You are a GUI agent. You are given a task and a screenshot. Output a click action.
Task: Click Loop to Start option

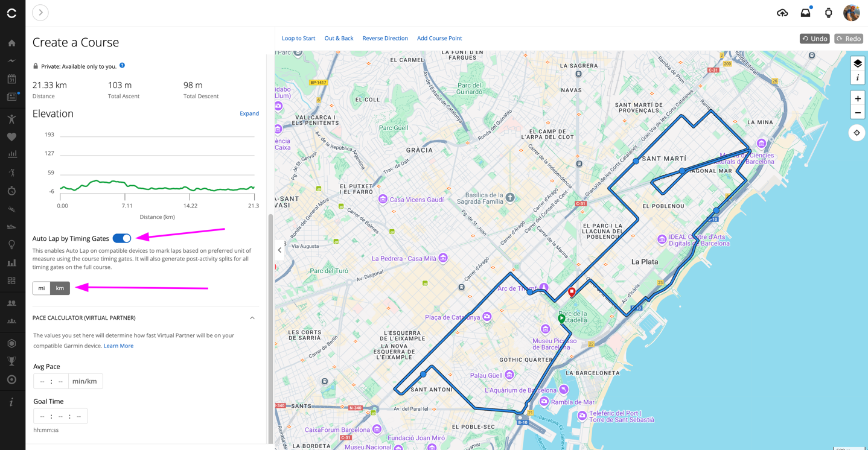(298, 38)
